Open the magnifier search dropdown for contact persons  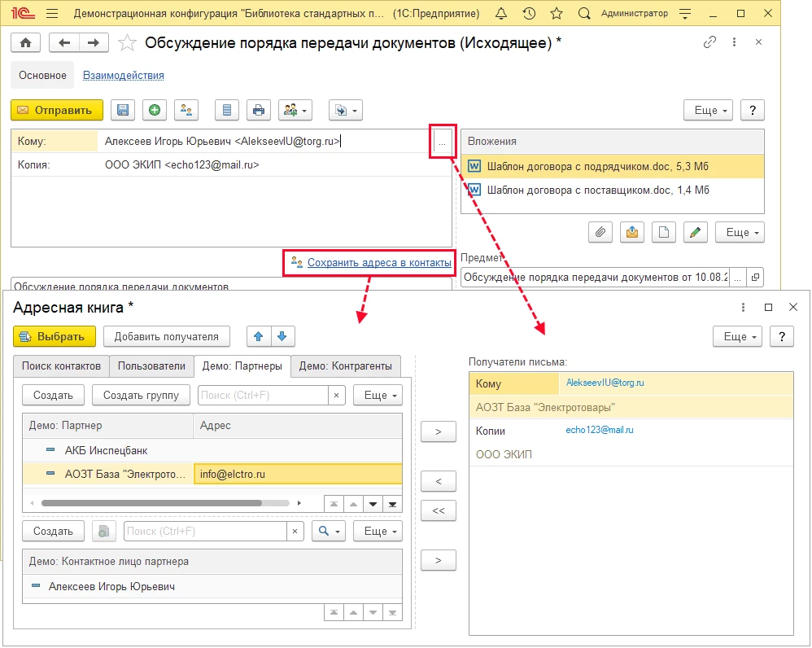[328, 532]
